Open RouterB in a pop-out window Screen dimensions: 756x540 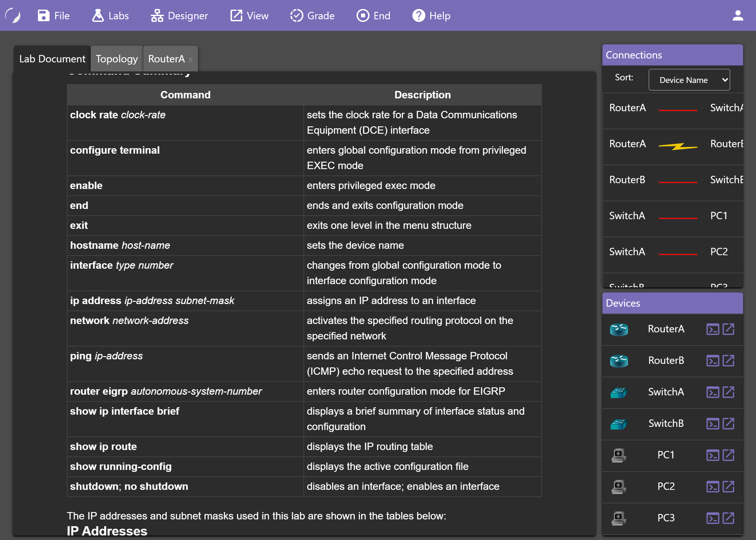pos(728,360)
